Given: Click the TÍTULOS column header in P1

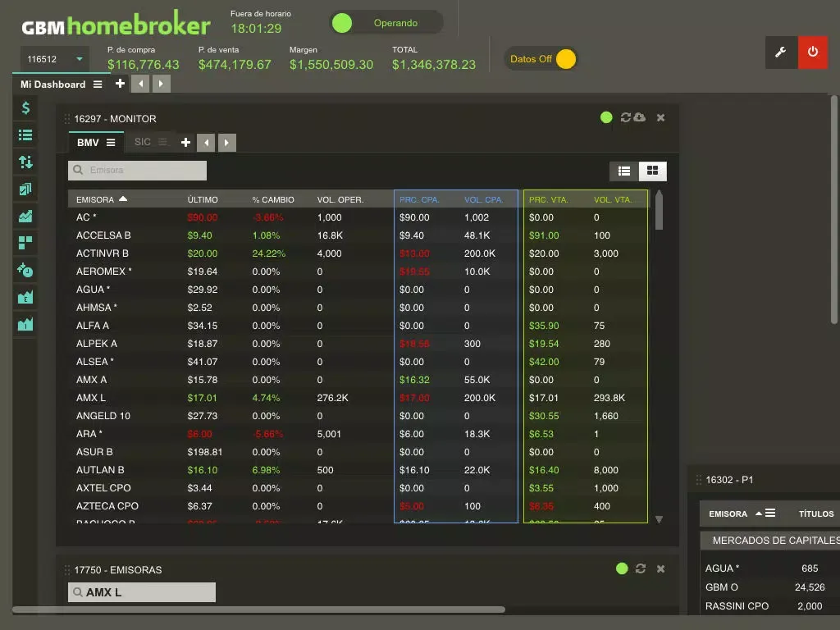Looking at the screenshot, I should [x=816, y=514].
